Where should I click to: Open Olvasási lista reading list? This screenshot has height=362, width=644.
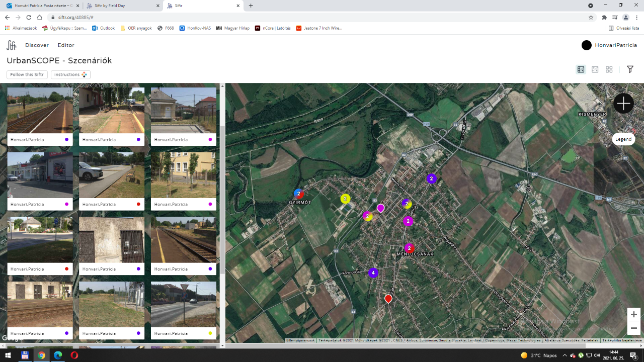tap(624, 28)
